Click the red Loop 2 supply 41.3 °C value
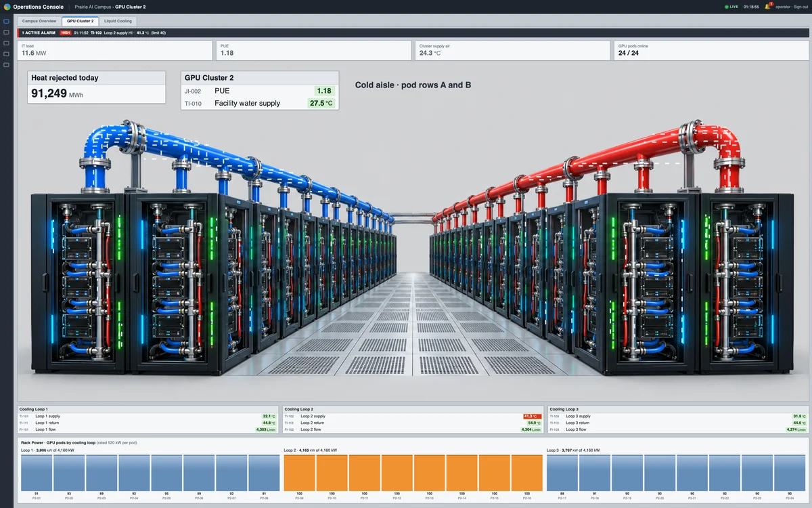Image resolution: width=812 pixels, height=508 pixels. [533, 416]
